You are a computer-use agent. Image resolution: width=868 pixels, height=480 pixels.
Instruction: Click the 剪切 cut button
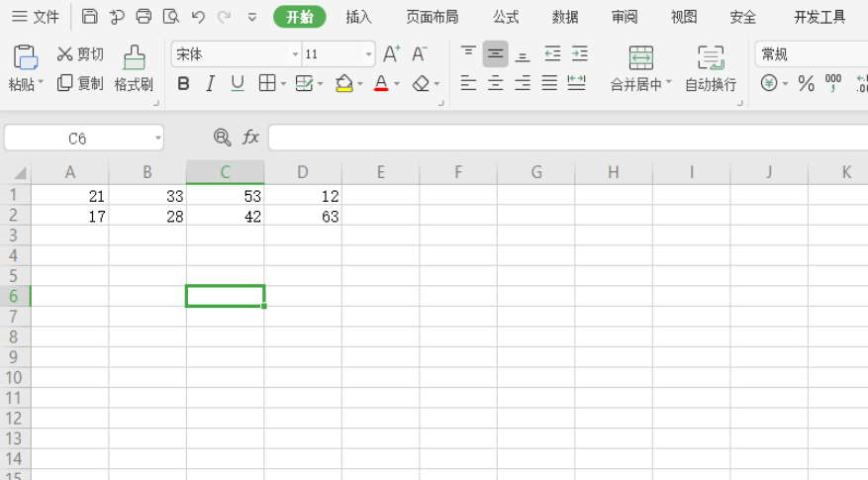pyautogui.click(x=80, y=53)
